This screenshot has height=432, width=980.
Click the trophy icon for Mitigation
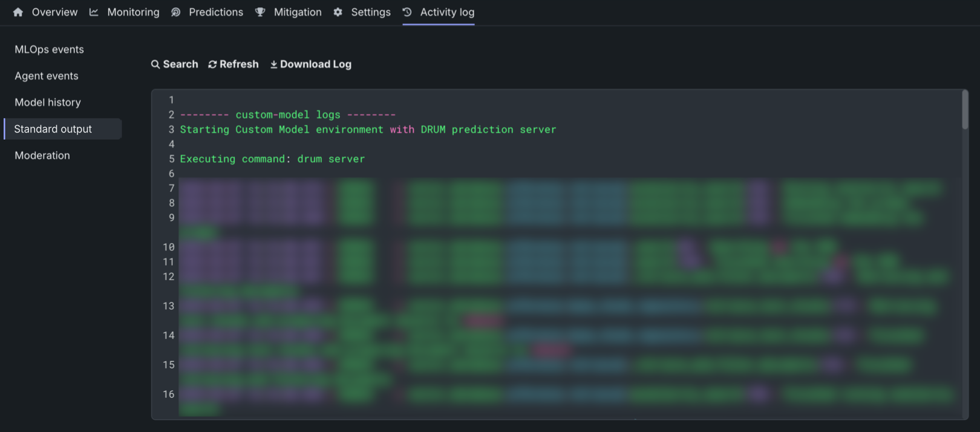point(260,12)
